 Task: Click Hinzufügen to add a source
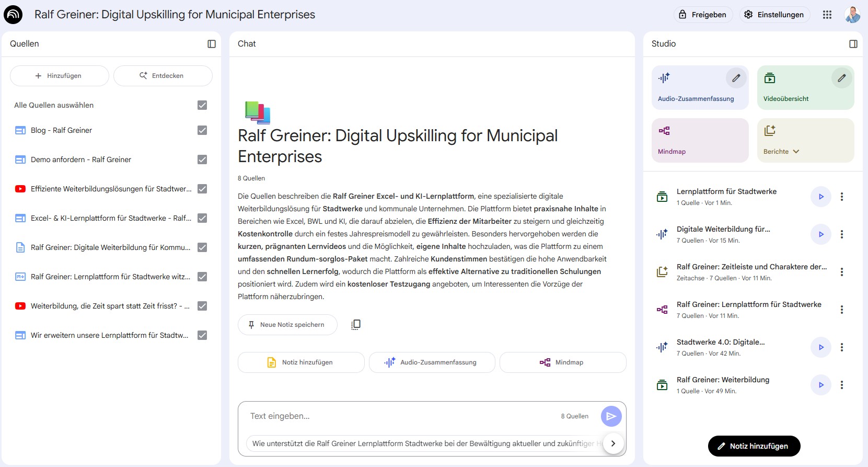point(60,76)
